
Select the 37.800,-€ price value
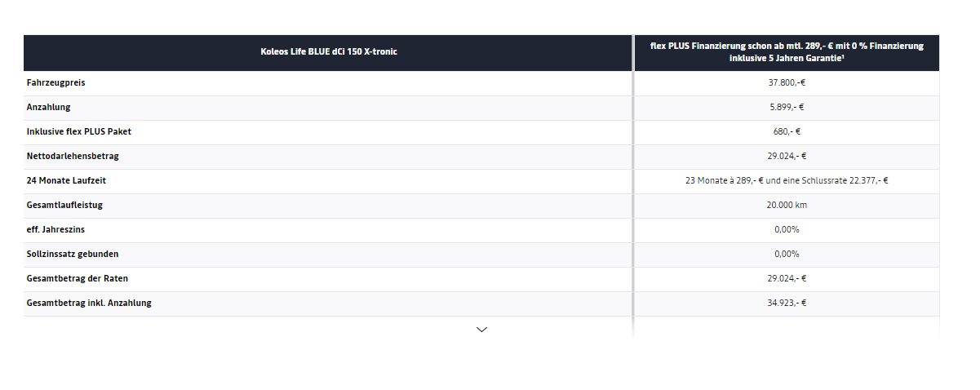click(787, 82)
